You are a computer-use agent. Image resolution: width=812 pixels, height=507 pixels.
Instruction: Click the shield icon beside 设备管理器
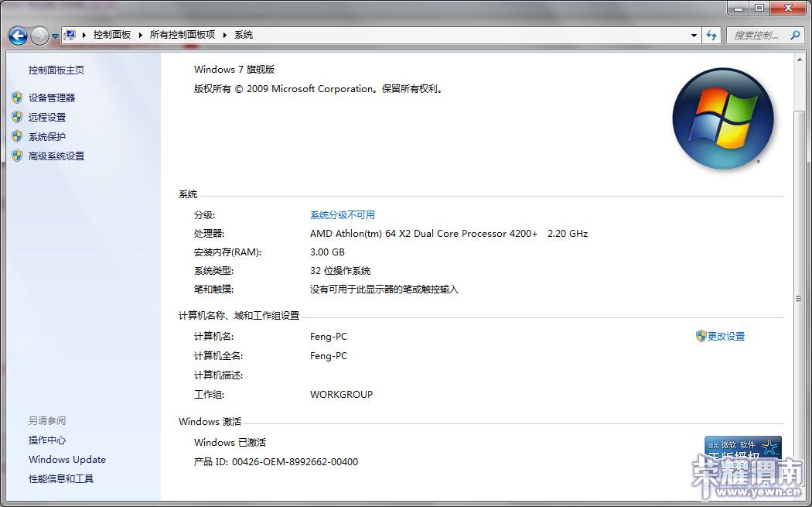pyautogui.click(x=17, y=98)
